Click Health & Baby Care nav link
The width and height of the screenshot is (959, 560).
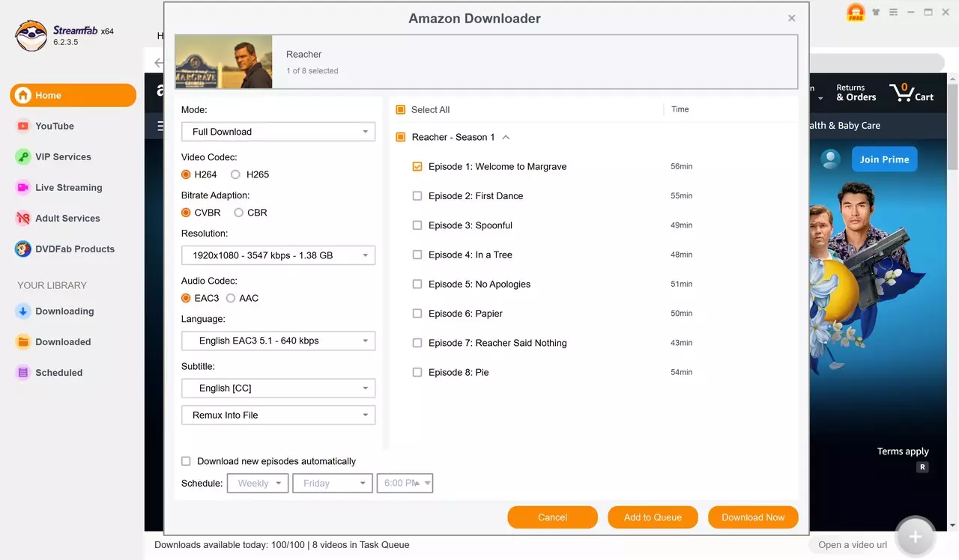click(x=844, y=126)
